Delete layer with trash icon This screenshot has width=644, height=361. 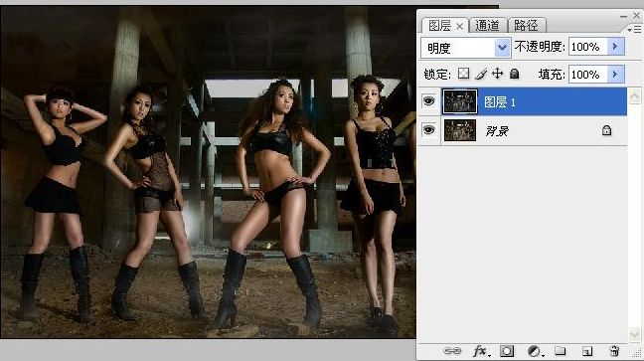(x=614, y=351)
